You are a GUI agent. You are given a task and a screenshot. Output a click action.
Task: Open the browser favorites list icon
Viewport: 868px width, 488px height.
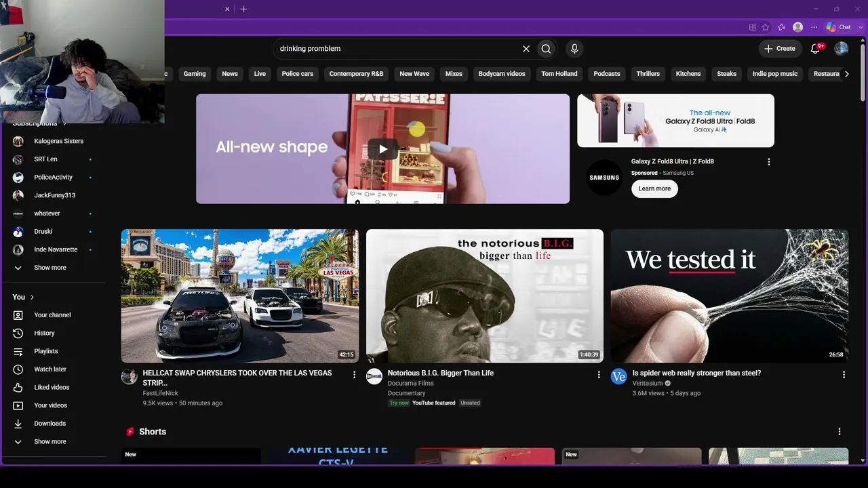coord(781,27)
